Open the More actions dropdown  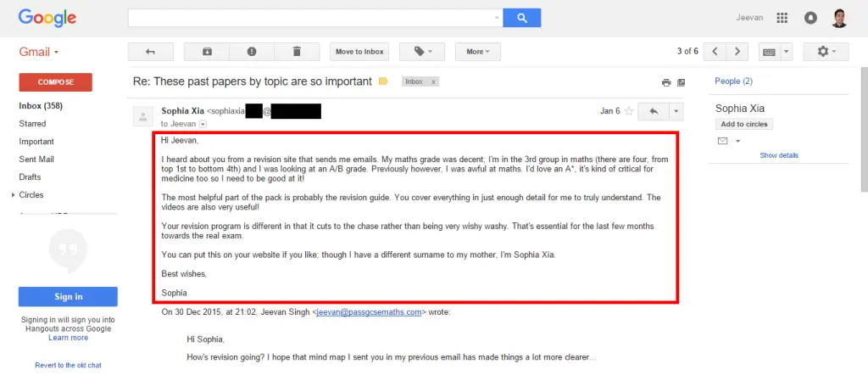[478, 52]
